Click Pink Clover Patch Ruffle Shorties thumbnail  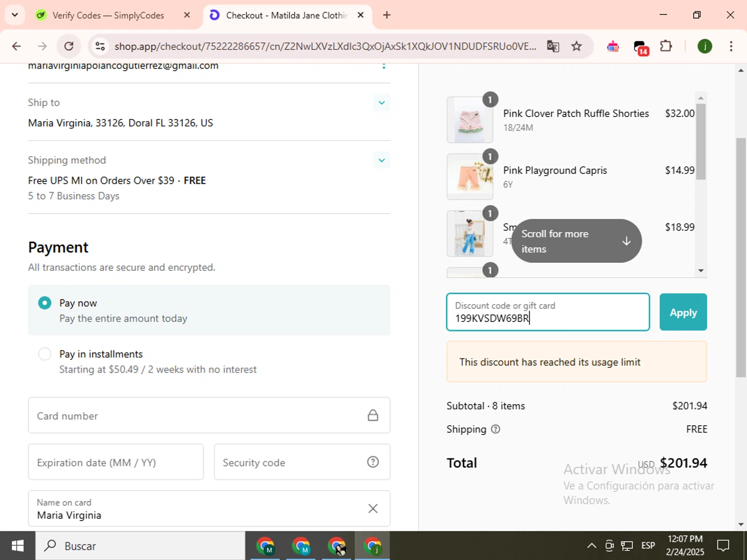tap(470, 120)
